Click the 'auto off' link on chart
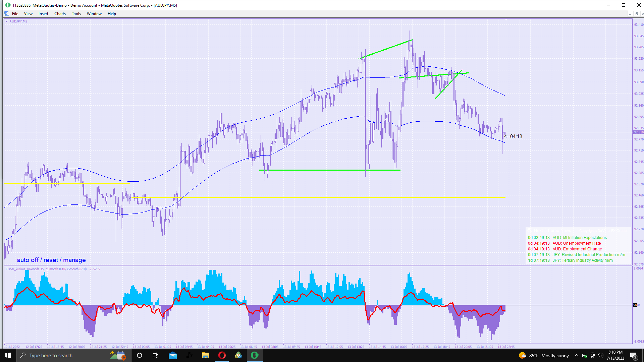This screenshot has width=644, height=362. pos(28,260)
